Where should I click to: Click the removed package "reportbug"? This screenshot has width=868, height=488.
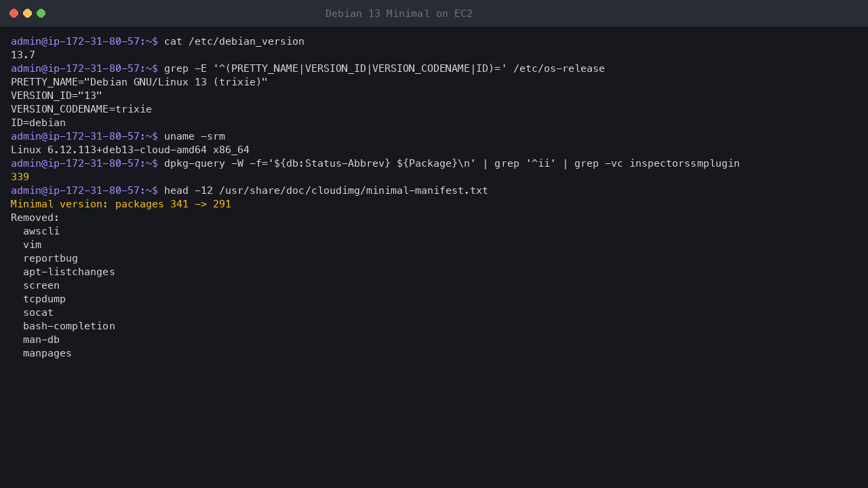tap(50, 258)
